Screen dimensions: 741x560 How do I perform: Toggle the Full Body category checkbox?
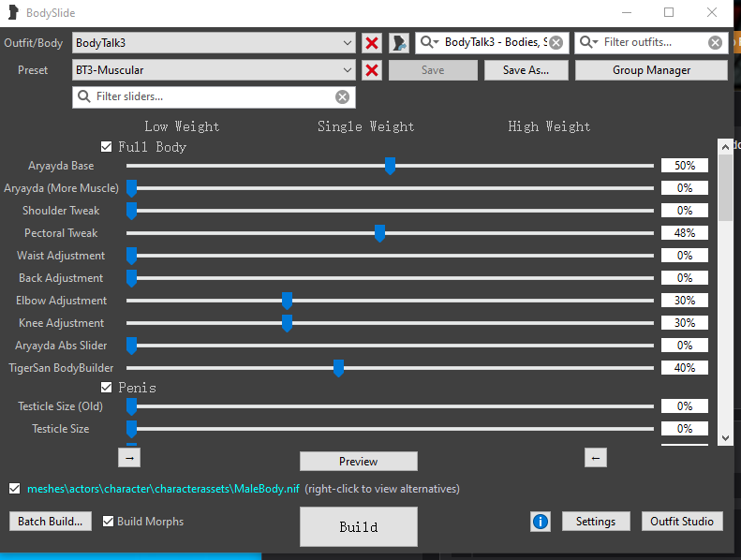click(x=107, y=147)
